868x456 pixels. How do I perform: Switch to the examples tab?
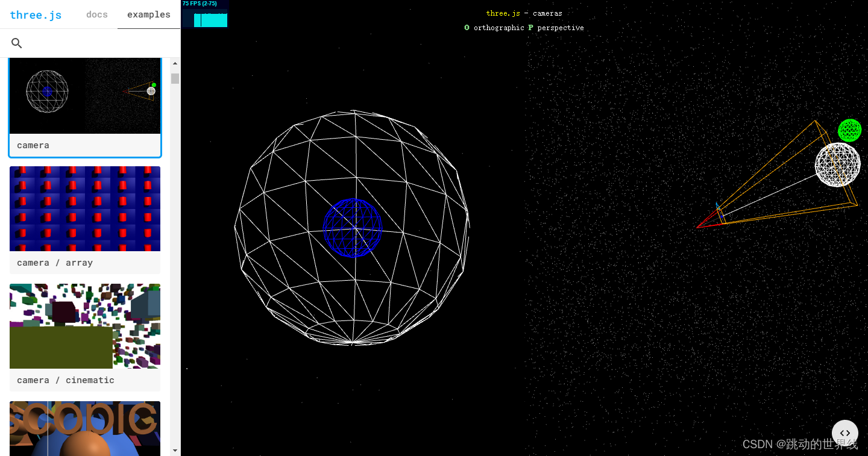tap(149, 14)
